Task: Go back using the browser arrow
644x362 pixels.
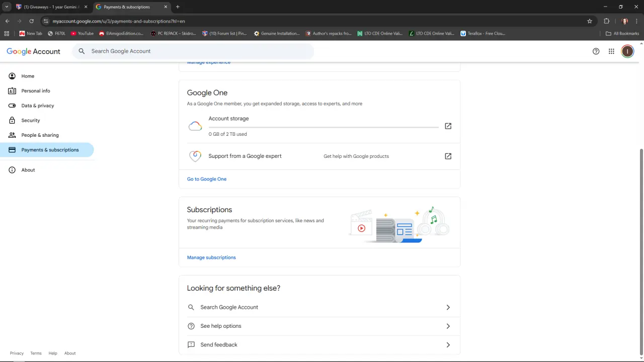Action: tap(7, 21)
